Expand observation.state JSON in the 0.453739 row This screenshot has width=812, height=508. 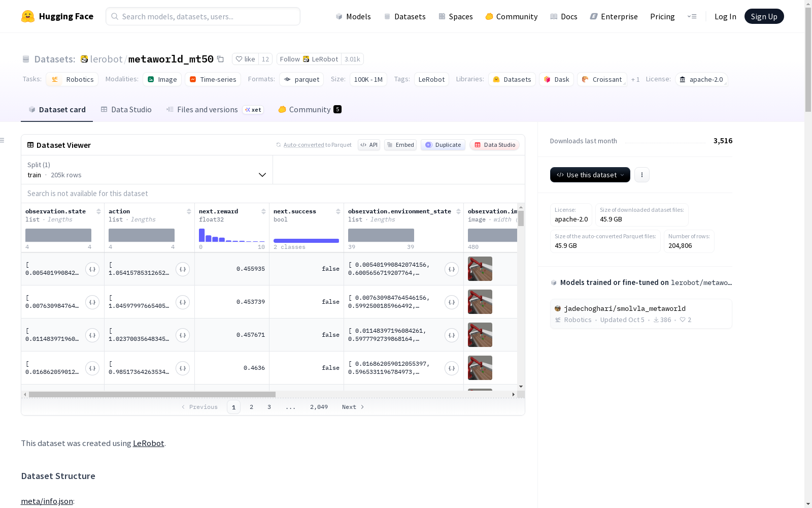coord(92,302)
